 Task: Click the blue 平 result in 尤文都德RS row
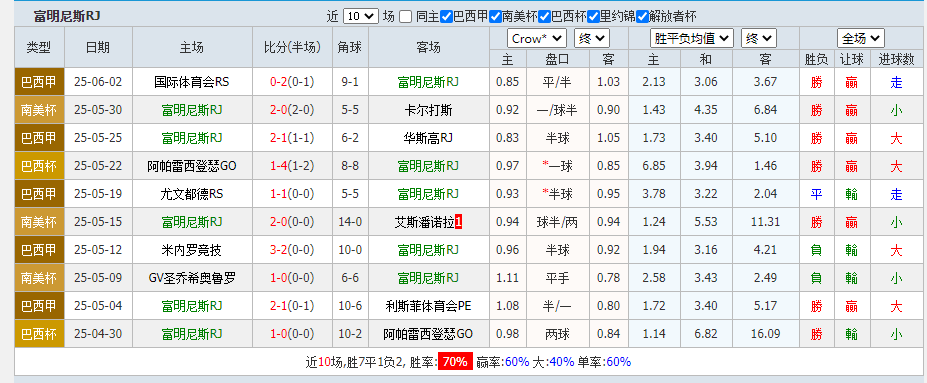click(816, 194)
